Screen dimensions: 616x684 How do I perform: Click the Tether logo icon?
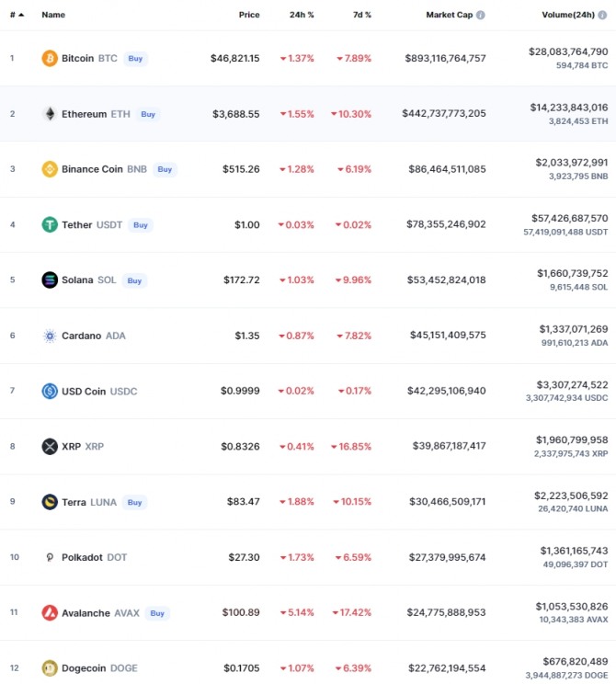click(x=50, y=224)
